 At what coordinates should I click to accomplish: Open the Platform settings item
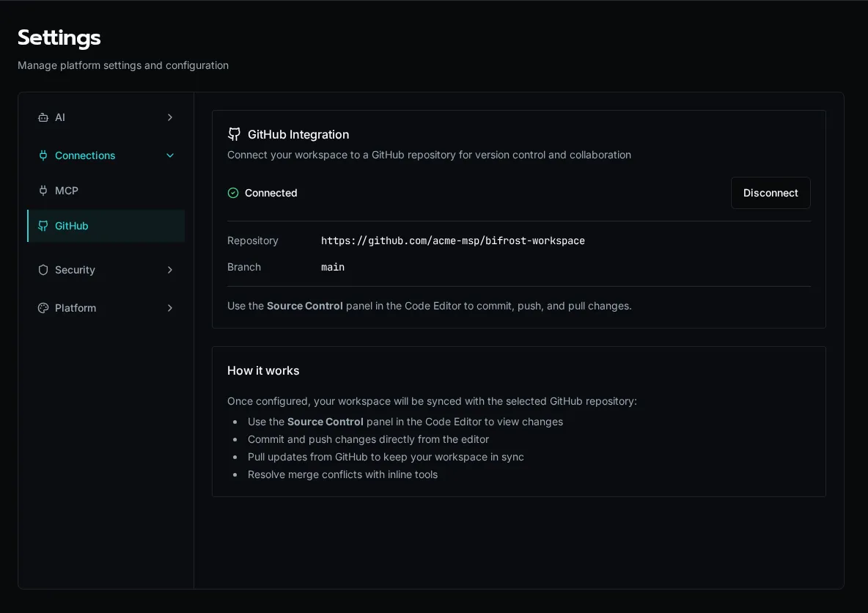(x=106, y=308)
